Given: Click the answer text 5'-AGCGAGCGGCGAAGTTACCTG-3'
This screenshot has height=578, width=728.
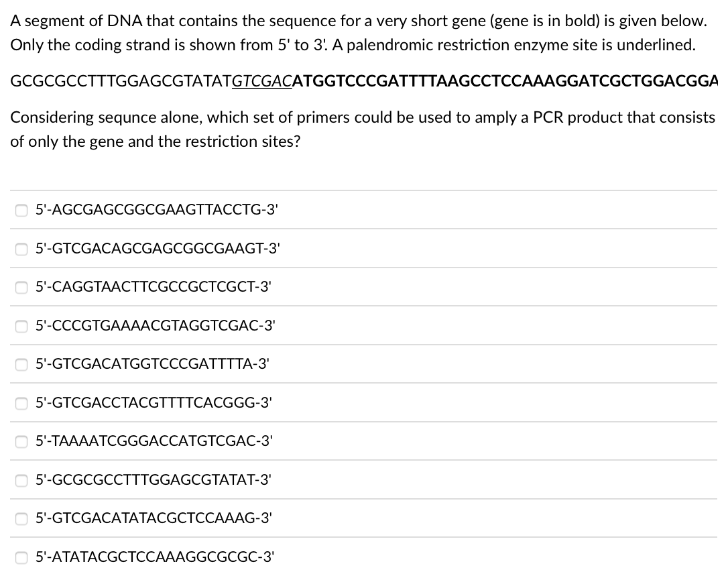Looking at the screenshot, I should [156, 211].
